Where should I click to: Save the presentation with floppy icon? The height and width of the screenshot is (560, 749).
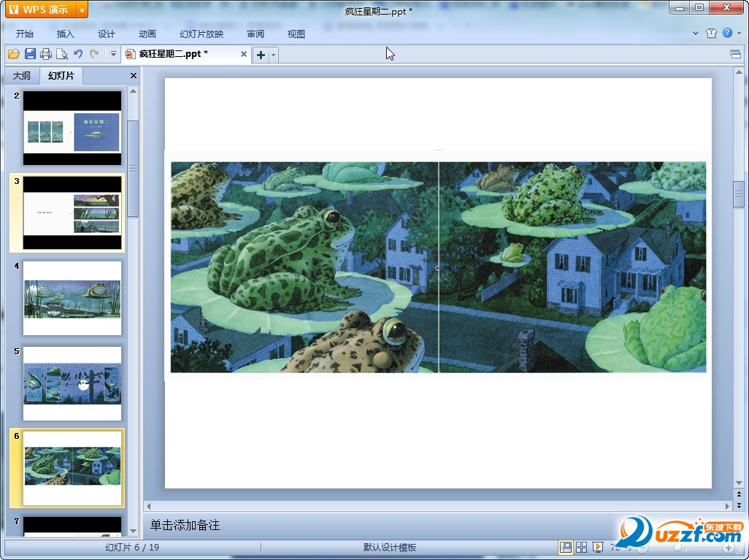pos(30,54)
